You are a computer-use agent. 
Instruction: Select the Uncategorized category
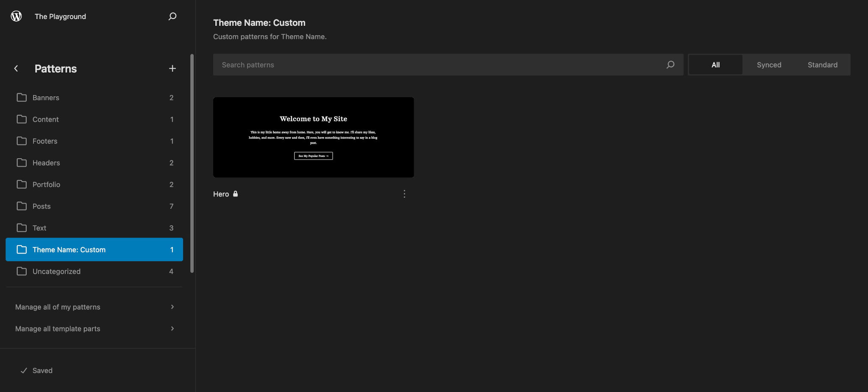tap(56, 271)
